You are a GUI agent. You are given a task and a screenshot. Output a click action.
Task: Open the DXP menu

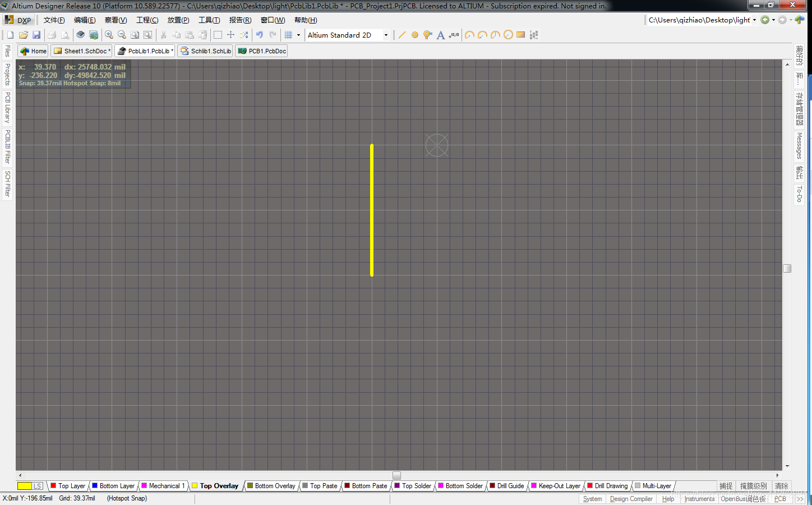click(x=19, y=20)
